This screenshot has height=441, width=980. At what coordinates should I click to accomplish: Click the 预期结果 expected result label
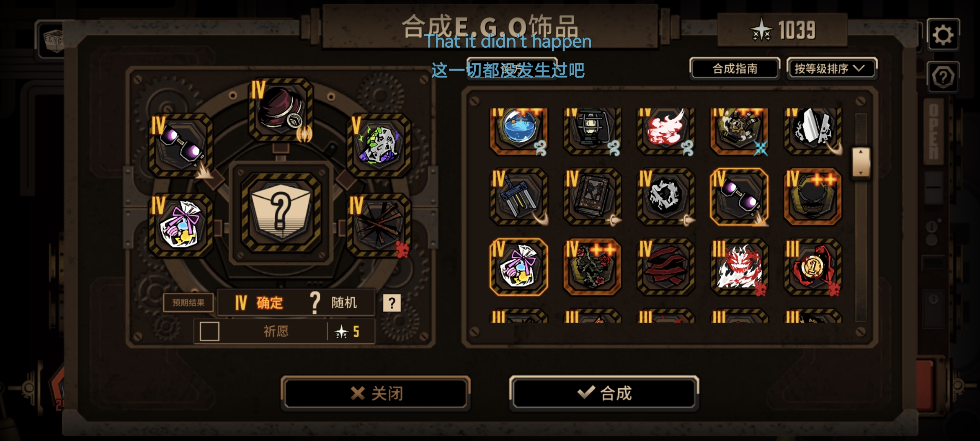pos(188,303)
